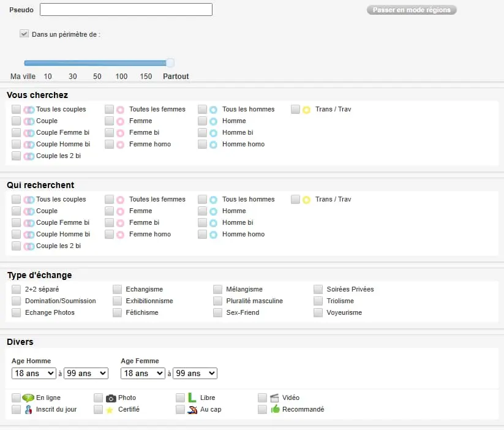Click the Photo camera icon
504x430 pixels.
coord(111,398)
